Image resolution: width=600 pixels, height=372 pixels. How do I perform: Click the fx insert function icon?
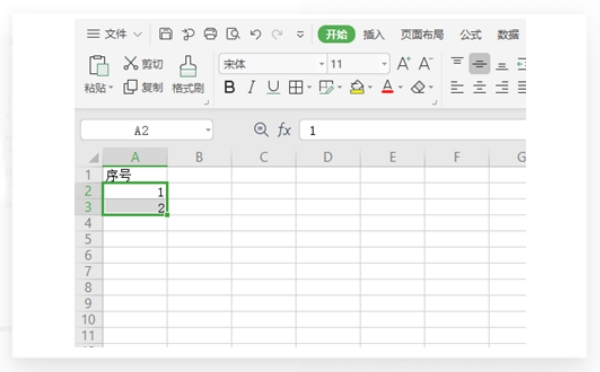tap(284, 130)
